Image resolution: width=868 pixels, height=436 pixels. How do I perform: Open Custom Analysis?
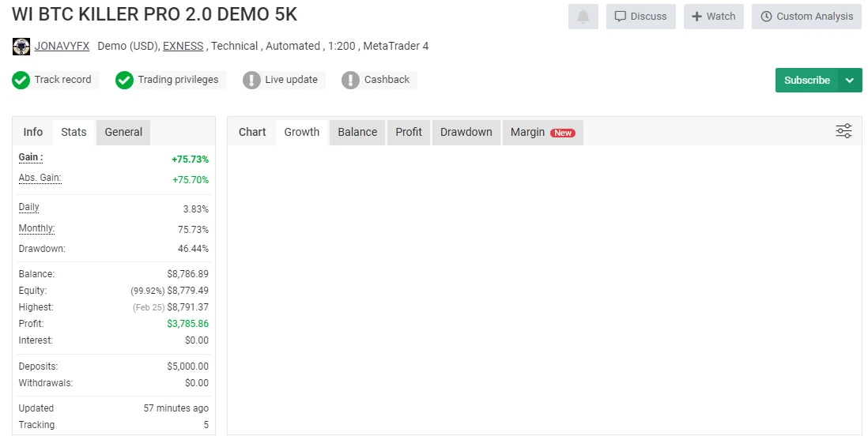coord(806,17)
